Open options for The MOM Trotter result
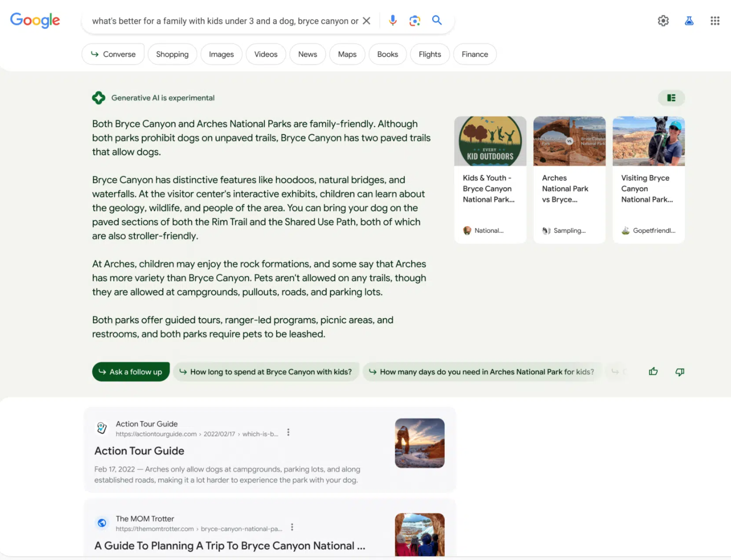The height and width of the screenshot is (560, 731). coord(292,527)
